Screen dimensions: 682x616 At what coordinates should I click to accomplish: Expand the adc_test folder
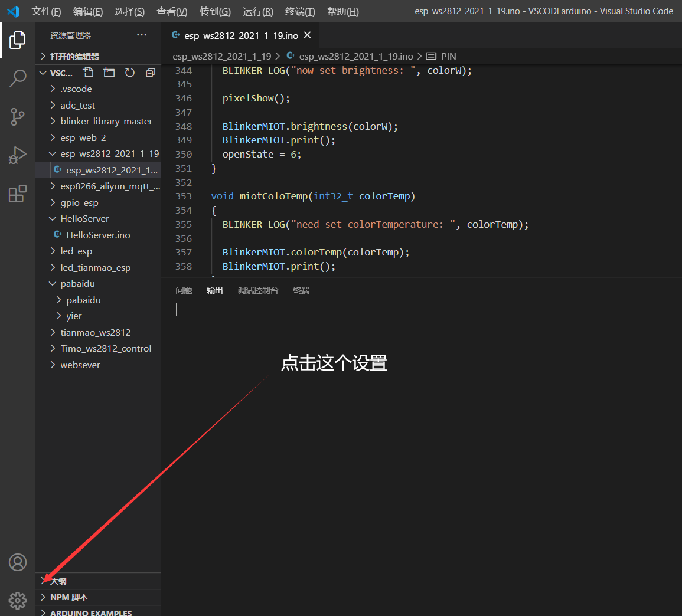98,105
